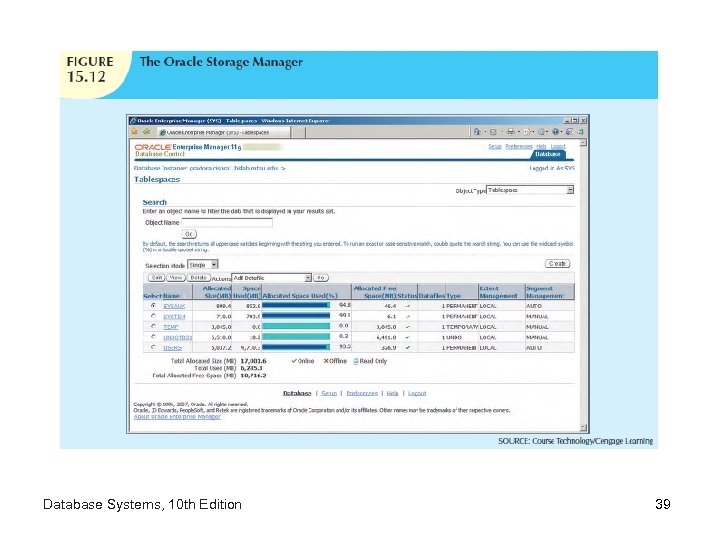The height and width of the screenshot is (540, 720).
Task: Click the Delete button above the table
Action: [x=198, y=278]
